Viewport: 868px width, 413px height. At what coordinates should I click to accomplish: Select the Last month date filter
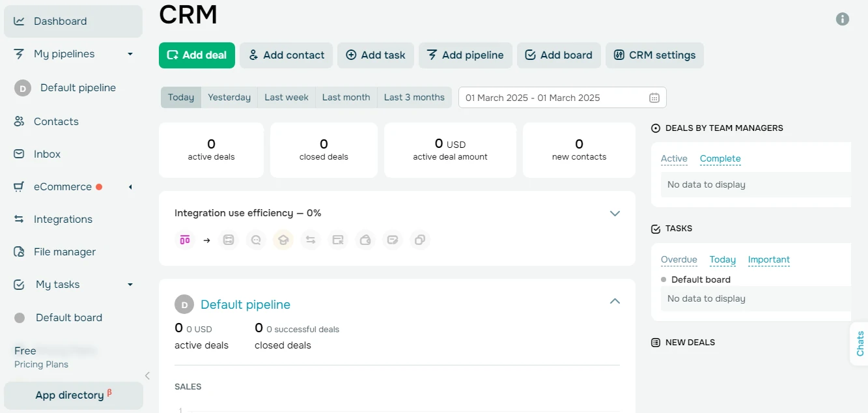pyautogui.click(x=346, y=97)
